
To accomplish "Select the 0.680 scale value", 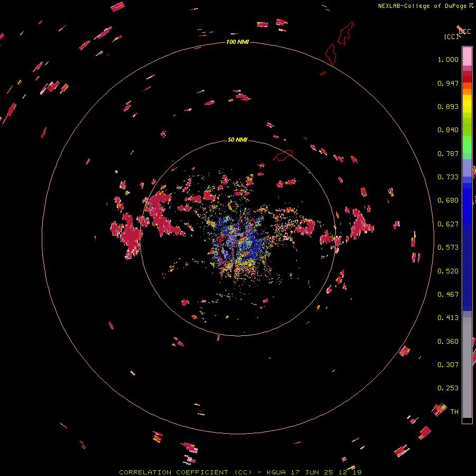I will [x=448, y=200].
